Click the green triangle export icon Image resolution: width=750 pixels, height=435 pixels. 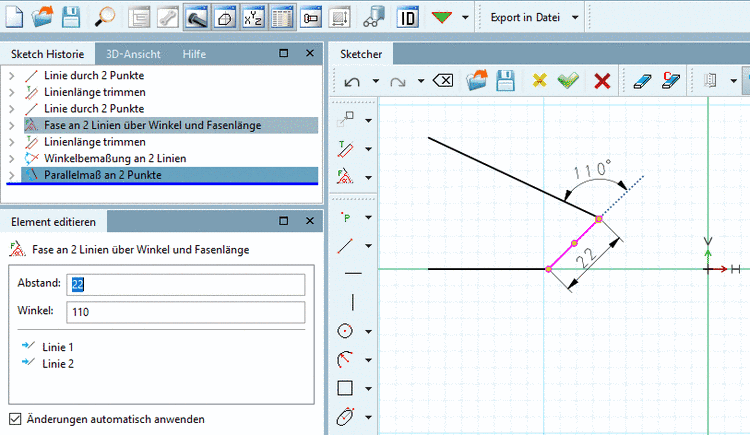coord(441,17)
